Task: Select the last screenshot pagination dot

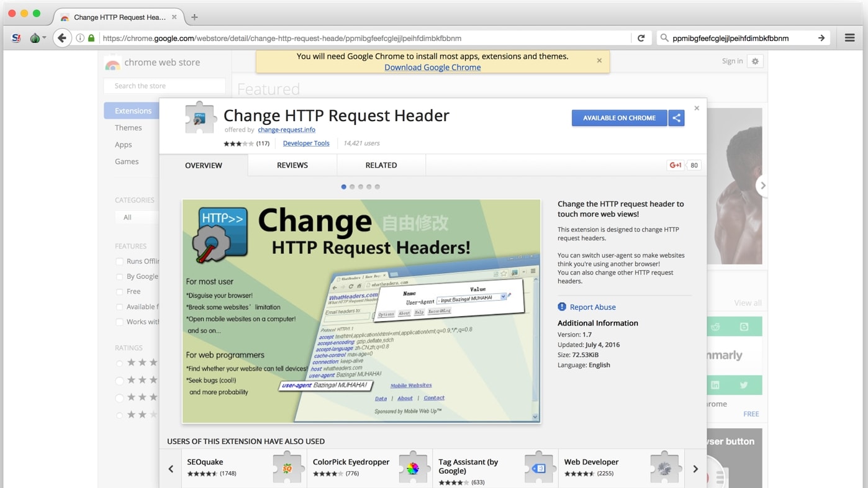Action: 377,187
